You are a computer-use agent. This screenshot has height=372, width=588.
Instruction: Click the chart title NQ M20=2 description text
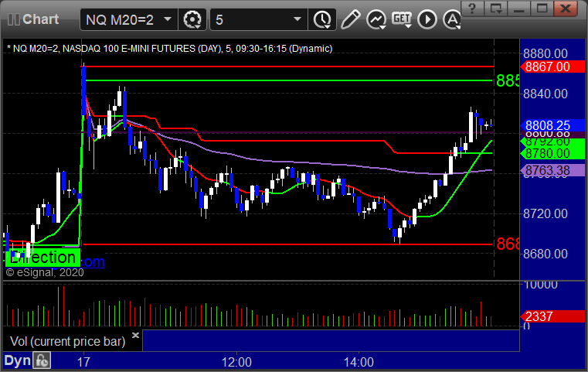point(169,49)
